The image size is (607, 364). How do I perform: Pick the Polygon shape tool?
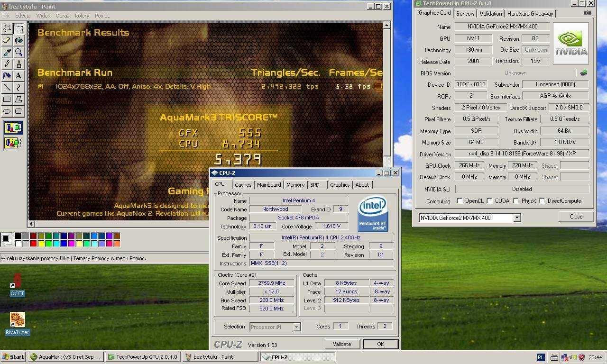[x=18, y=100]
